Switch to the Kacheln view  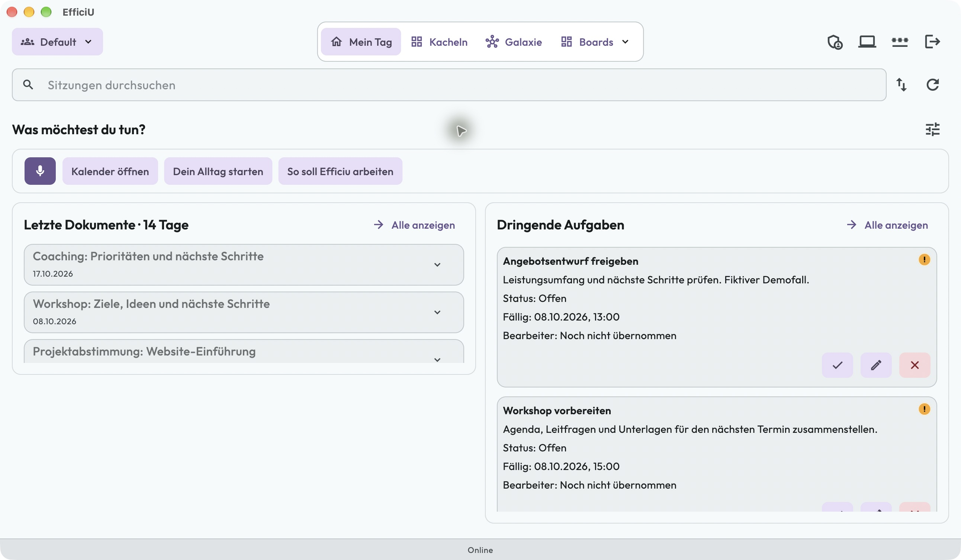[x=439, y=42]
